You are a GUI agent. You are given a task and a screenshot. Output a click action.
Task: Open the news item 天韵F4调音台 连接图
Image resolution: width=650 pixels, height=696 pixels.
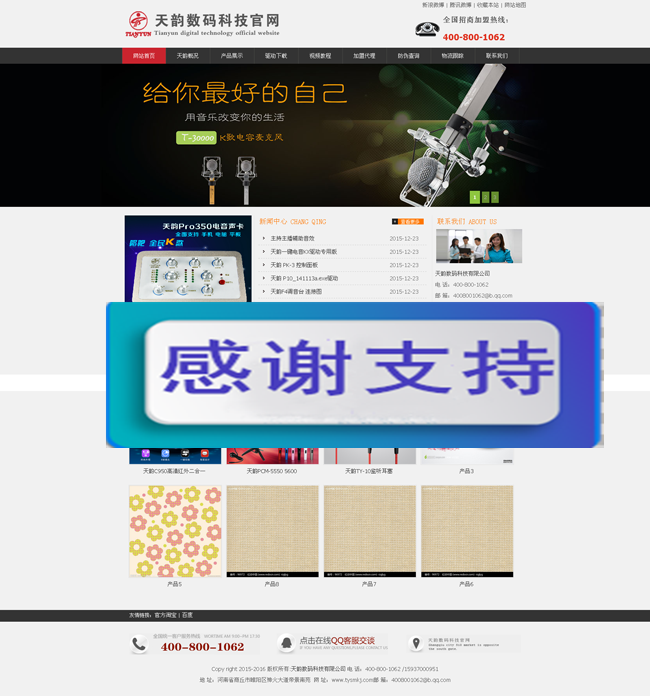pos(296,292)
